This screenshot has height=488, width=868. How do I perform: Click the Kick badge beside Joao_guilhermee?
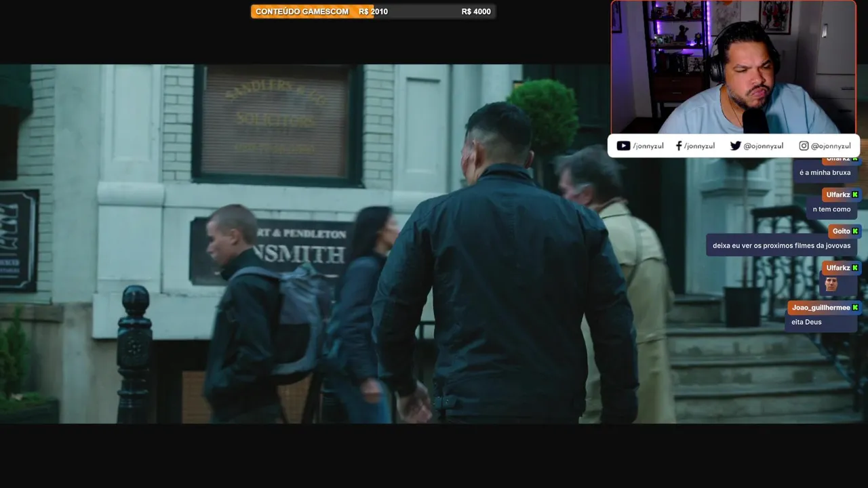click(x=855, y=308)
